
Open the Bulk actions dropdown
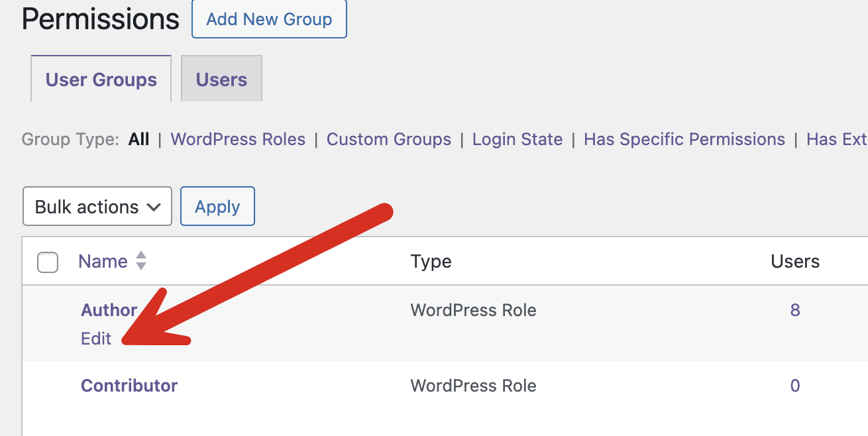tap(97, 207)
